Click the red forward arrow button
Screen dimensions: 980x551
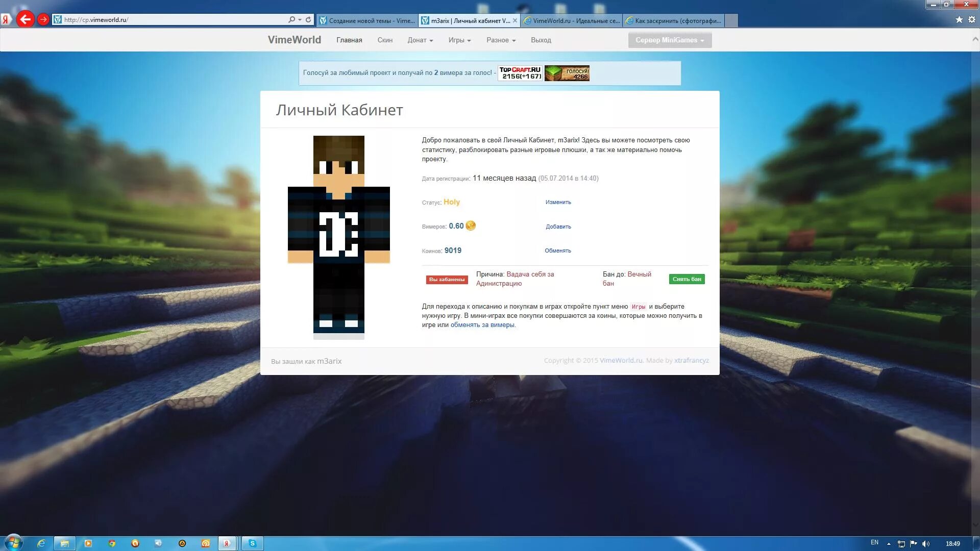click(43, 19)
